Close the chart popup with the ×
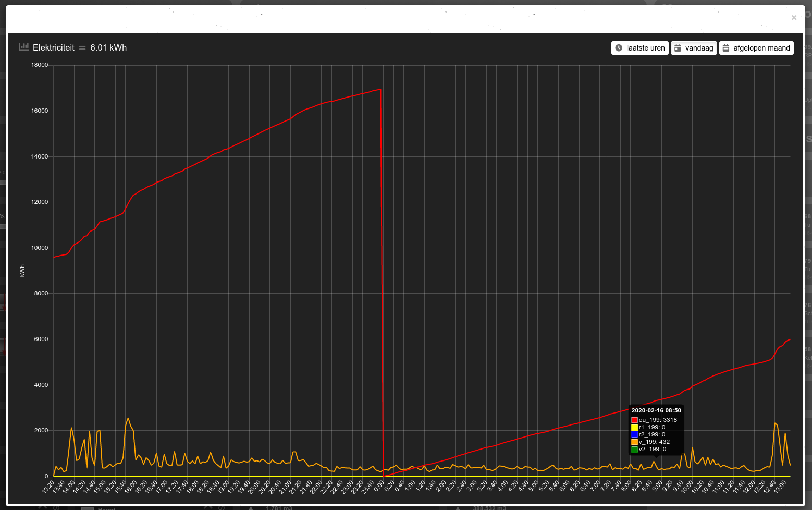812x510 pixels. [x=794, y=18]
